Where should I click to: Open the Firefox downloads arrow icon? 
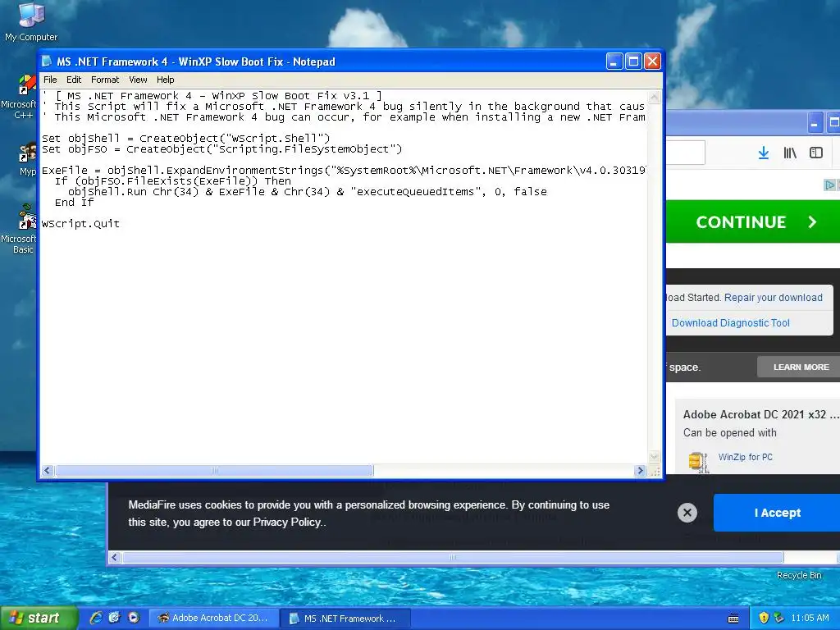point(764,153)
